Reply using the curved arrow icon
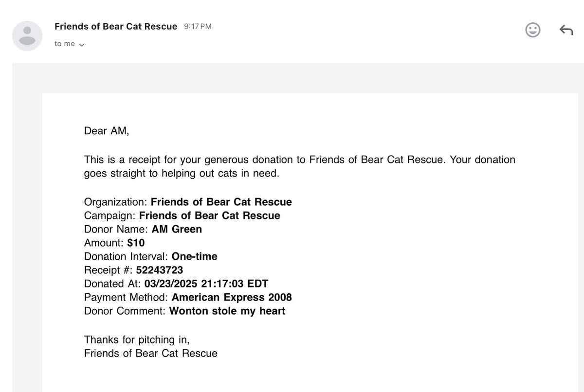 (566, 30)
